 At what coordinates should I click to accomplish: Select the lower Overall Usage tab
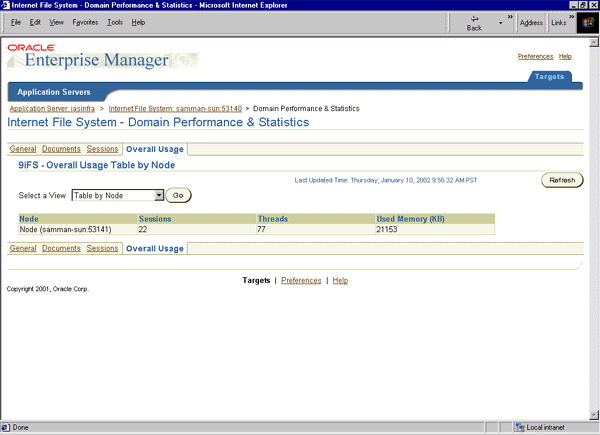coord(155,249)
